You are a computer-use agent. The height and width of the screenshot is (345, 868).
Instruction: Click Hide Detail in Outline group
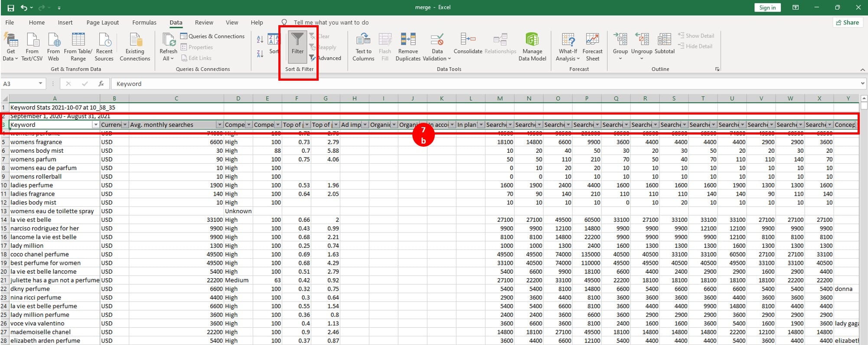coord(695,46)
